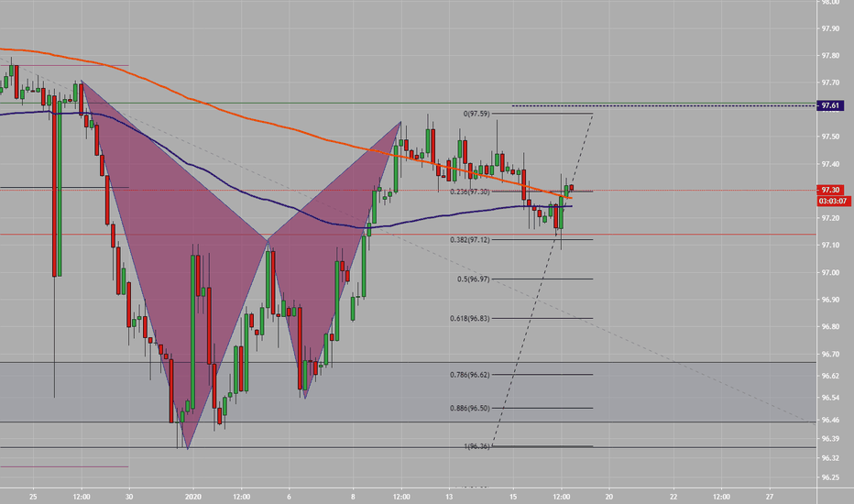Click the 13 date label on time axis
The image size is (854, 504).
pos(449,497)
